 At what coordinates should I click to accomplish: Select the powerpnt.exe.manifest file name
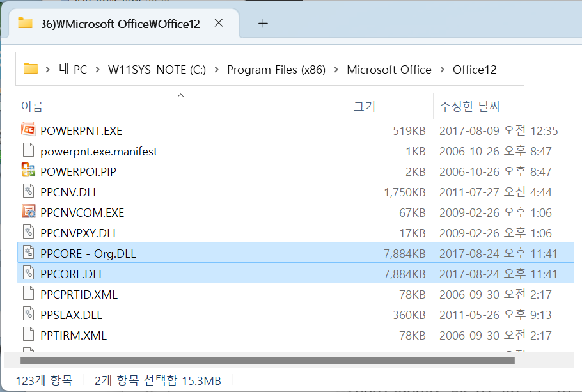pos(98,152)
